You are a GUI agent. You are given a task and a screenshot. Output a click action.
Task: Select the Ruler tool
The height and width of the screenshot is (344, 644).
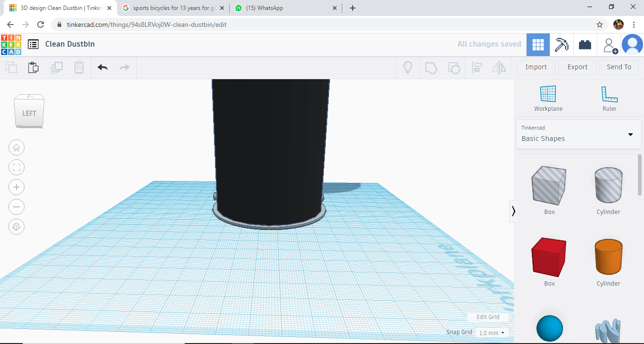coord(610,98)
